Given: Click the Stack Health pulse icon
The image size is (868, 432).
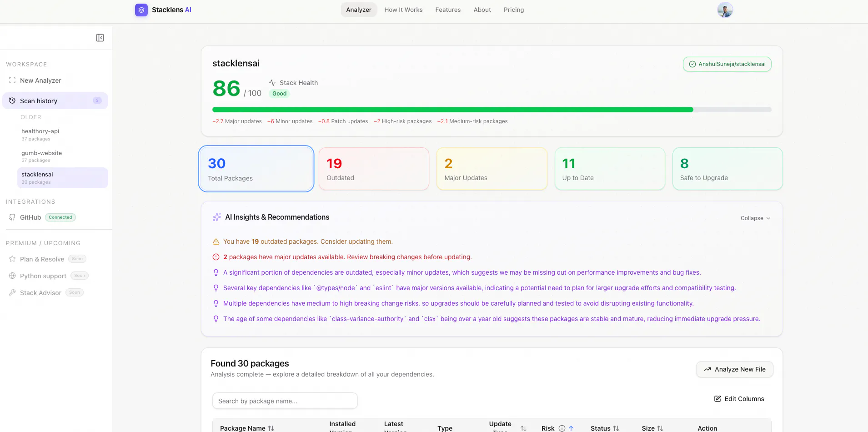Looking at the screenshot, I should point(272,83).
